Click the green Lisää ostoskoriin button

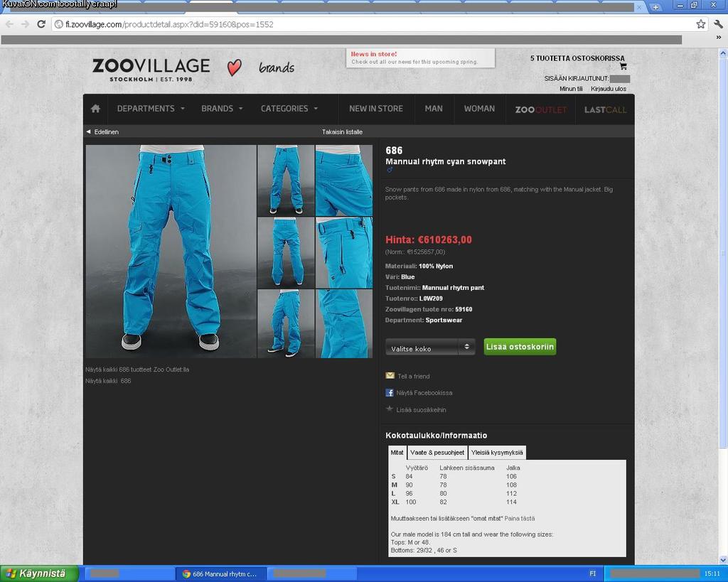coord(520,347)
